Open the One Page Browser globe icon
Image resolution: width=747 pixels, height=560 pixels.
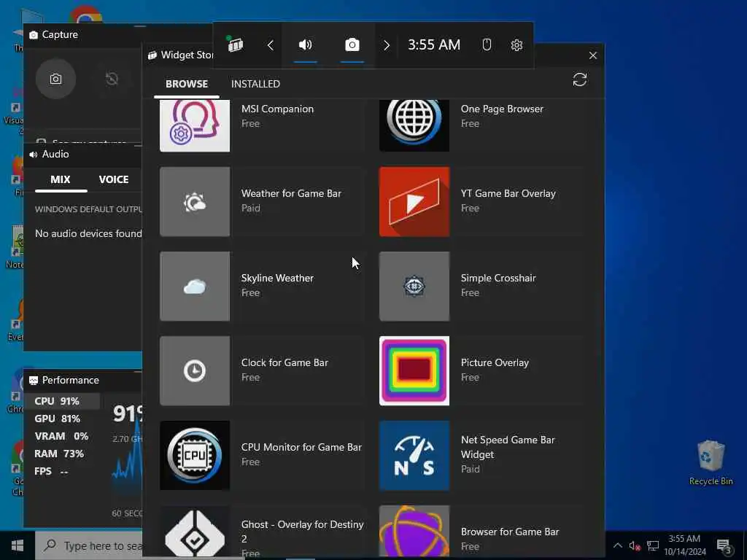coord(414,125)
